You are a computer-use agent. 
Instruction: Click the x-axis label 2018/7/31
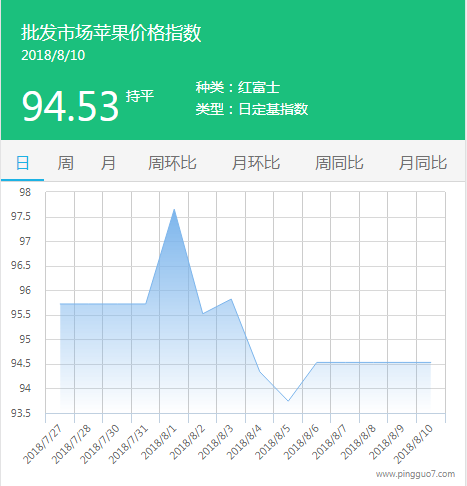click(128, 444)
